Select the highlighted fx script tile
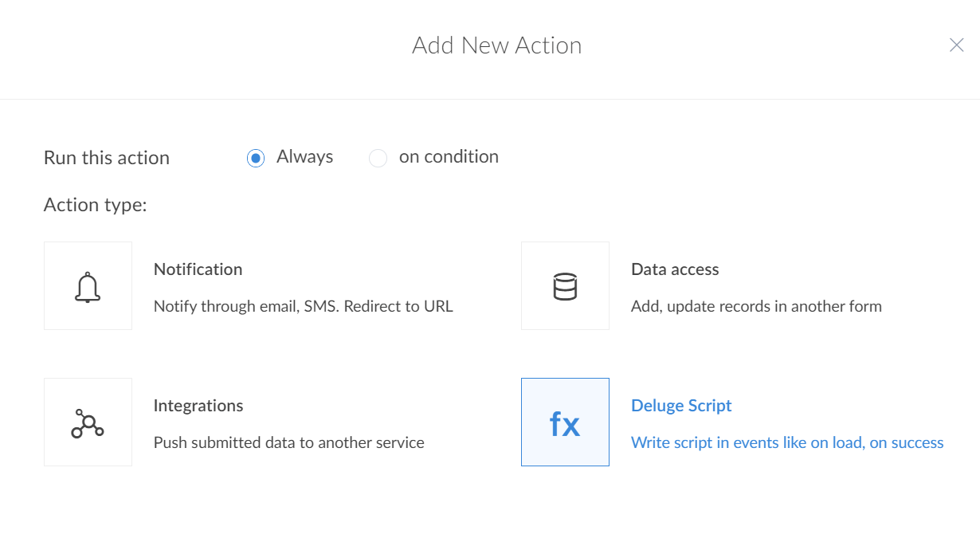 [x=565, y=422]
